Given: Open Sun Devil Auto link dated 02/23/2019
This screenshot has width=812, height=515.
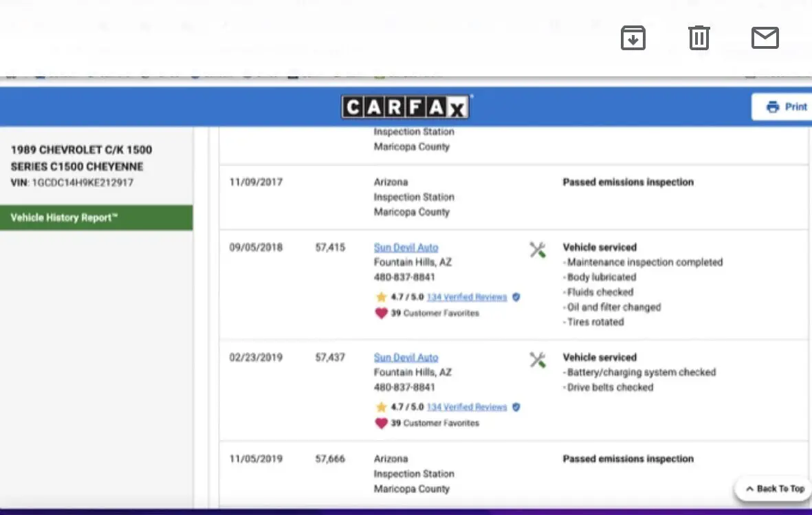Looking at the screenshot, I should click(x=406, y=358).
